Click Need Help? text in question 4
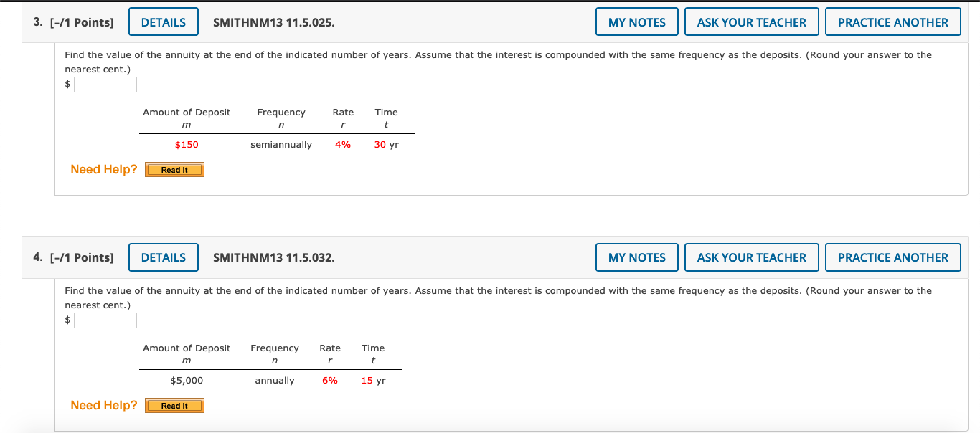This screenshot has width=980, height=433. [104, 406]
